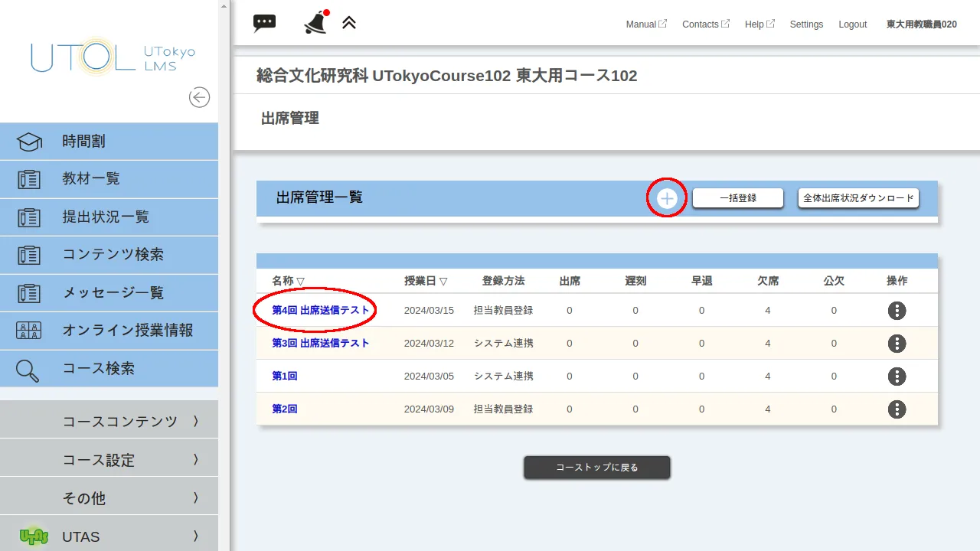Sort the list by 授業日 column triangle
Screen dimensions: 980x551
tap(443, 282)
